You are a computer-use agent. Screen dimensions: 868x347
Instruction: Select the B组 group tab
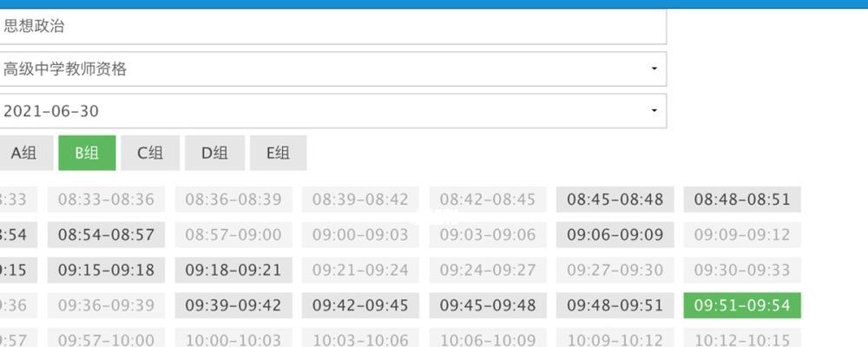click(x=87, y=153)
